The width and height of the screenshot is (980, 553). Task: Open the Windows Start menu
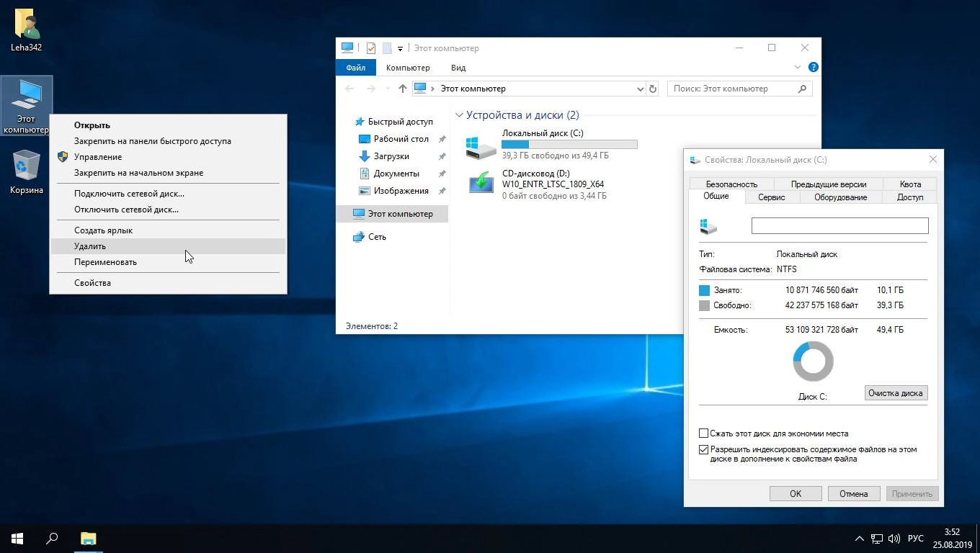point(17,539)
